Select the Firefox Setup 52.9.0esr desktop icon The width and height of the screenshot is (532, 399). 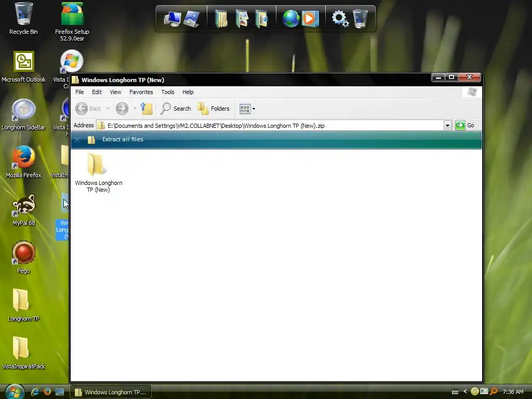coord(72,22)
